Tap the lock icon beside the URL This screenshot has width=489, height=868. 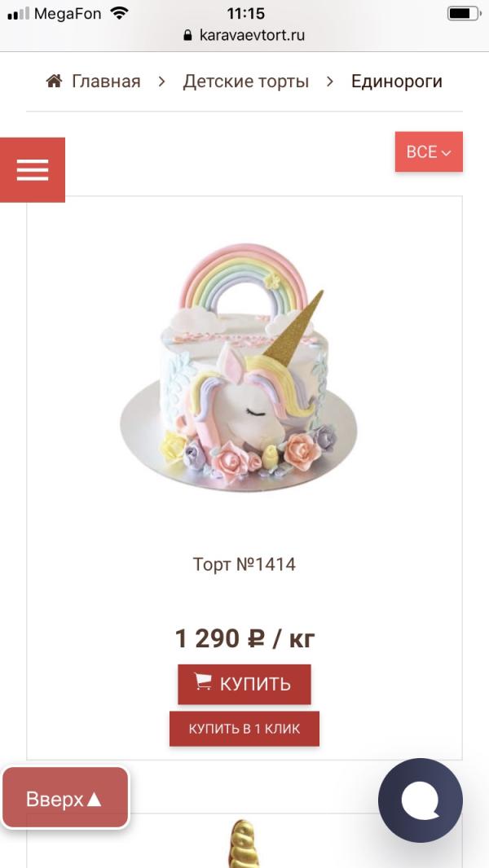pyautogui.click(x=187, y=36)
